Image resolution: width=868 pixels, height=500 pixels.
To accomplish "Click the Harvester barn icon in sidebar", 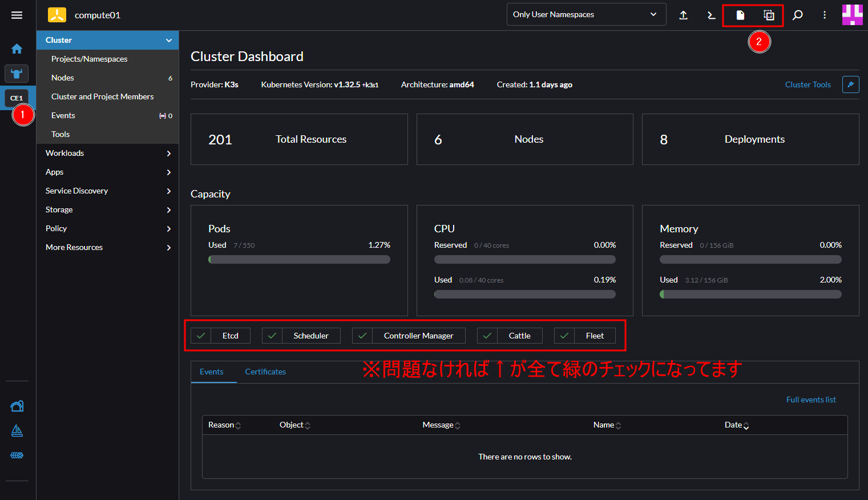I will click(17, 406).
